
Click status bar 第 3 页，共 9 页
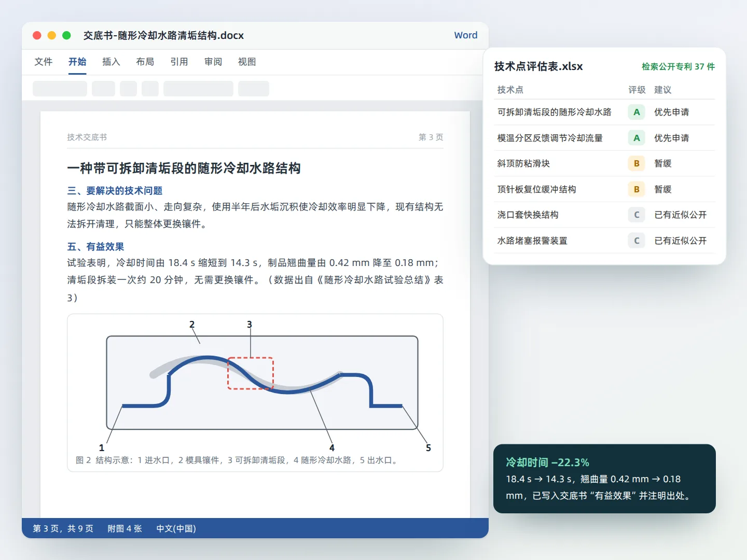click(x=63, y=528)
